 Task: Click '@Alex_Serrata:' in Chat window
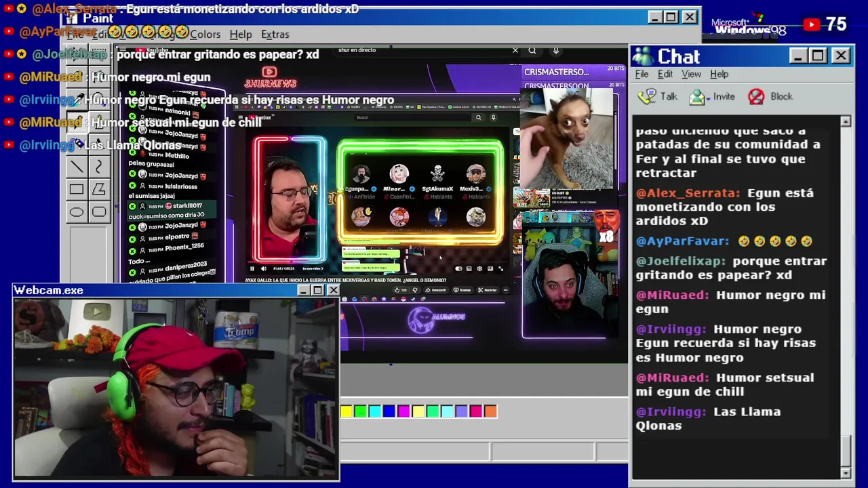pos(688,193)
